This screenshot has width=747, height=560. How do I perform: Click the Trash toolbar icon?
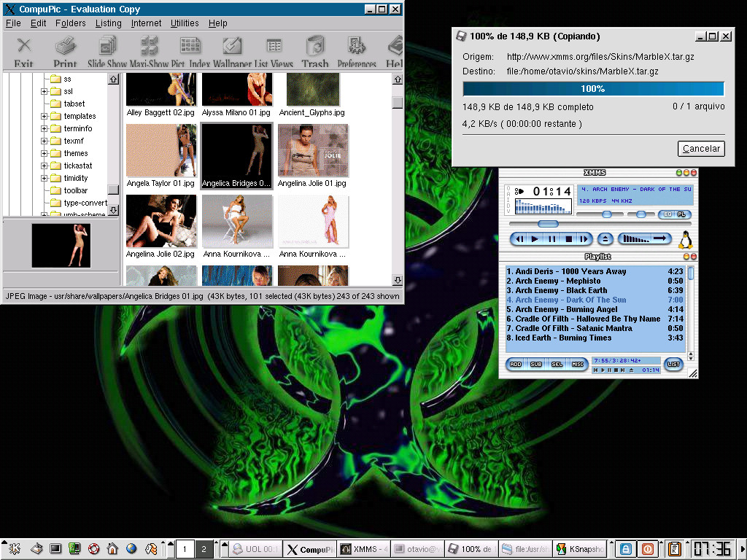[x=315, y=52]
